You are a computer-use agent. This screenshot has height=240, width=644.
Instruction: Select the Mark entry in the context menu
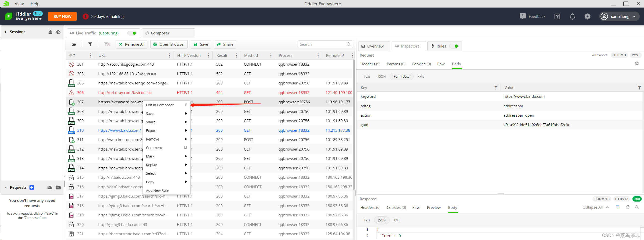pyautogui.click(x=166, y=156)
